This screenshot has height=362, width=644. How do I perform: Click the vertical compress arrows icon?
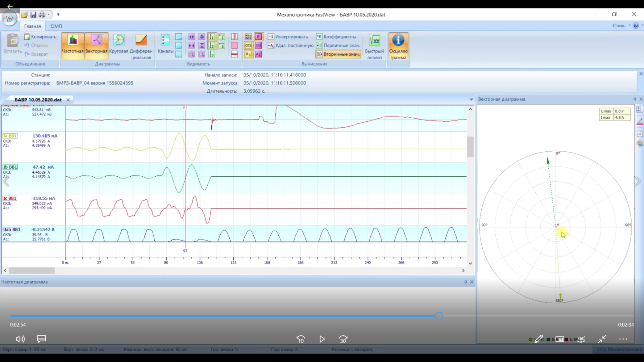click(x=201, y=45)
